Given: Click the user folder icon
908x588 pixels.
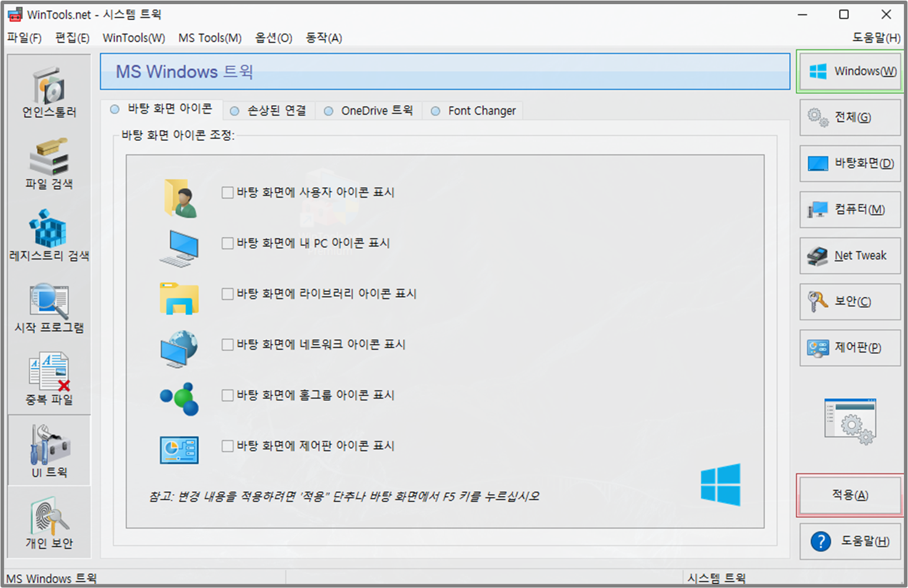Looking at the screenshot, I should (x=180, y=198).
